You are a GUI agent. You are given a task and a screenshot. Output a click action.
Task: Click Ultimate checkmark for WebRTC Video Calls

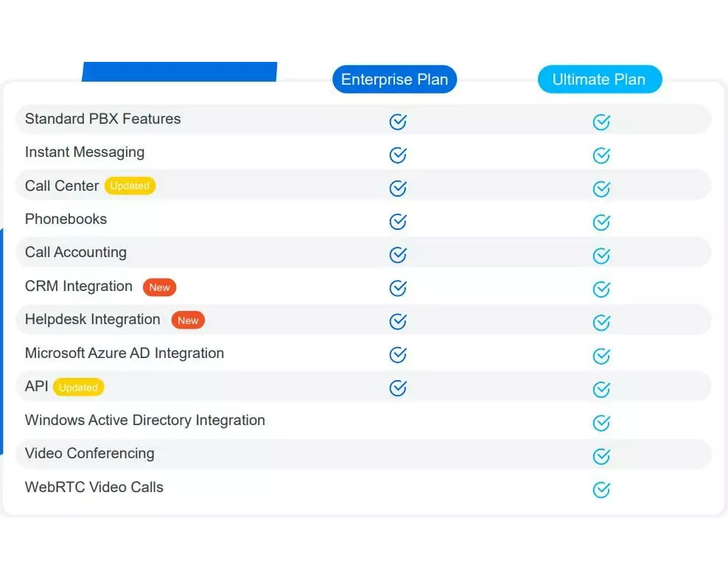coord(601,490)
